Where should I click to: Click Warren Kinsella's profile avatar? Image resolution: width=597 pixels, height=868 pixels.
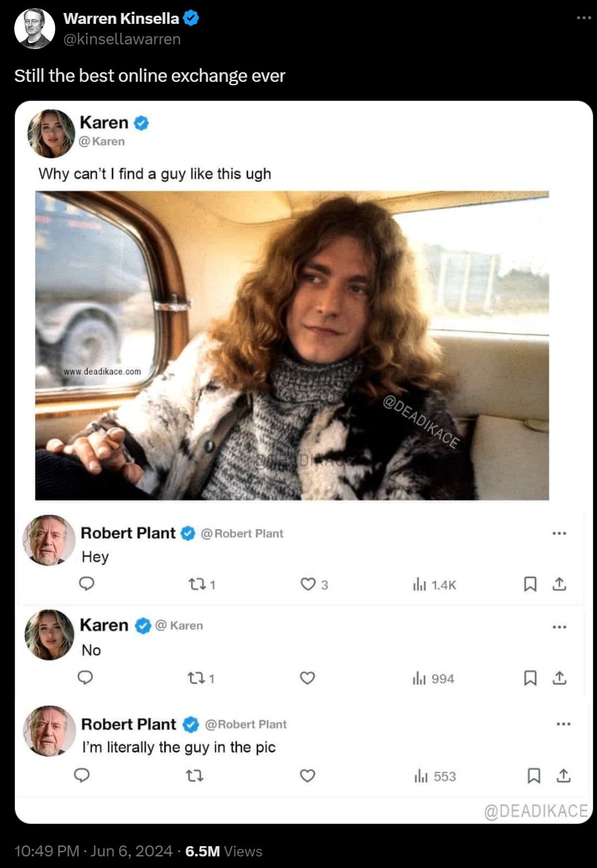pyautogui.click(x=35, y=29)
